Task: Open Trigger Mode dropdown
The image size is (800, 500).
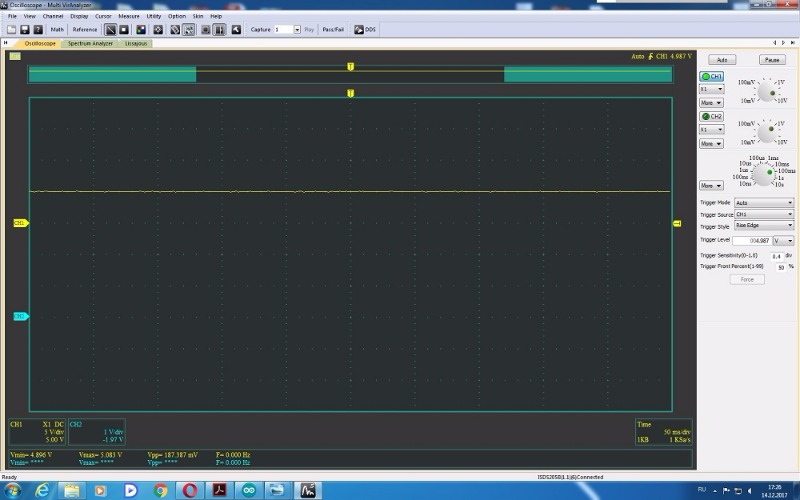Action: point(764,203)
